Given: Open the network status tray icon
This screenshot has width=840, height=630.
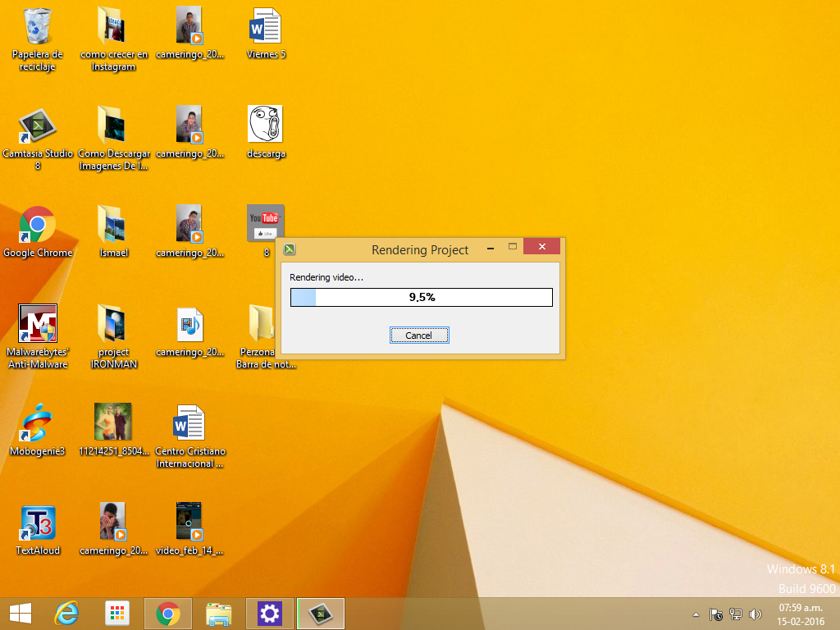Looking at the screenshot, I should [736, 614].
